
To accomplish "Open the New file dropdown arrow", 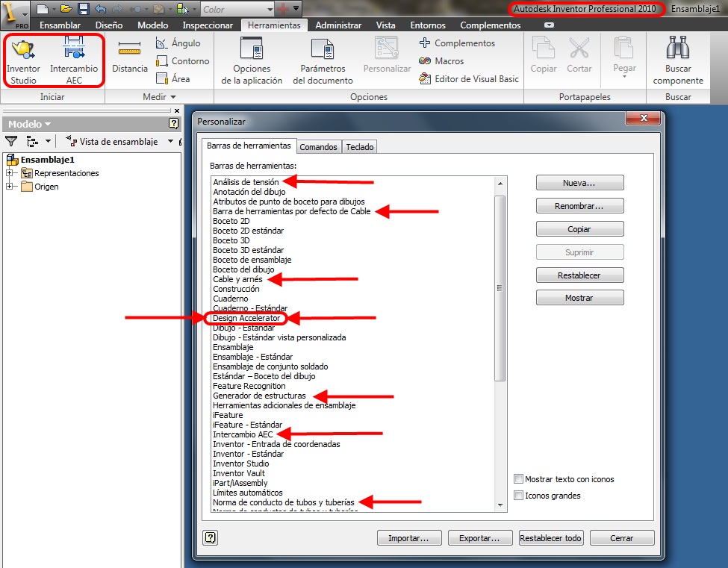I will [x=54, y=9].
